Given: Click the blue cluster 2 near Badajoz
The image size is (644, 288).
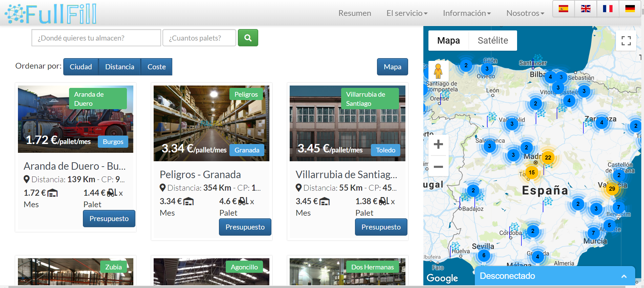Looking at the screenshot, I should [x=473, y=190].
